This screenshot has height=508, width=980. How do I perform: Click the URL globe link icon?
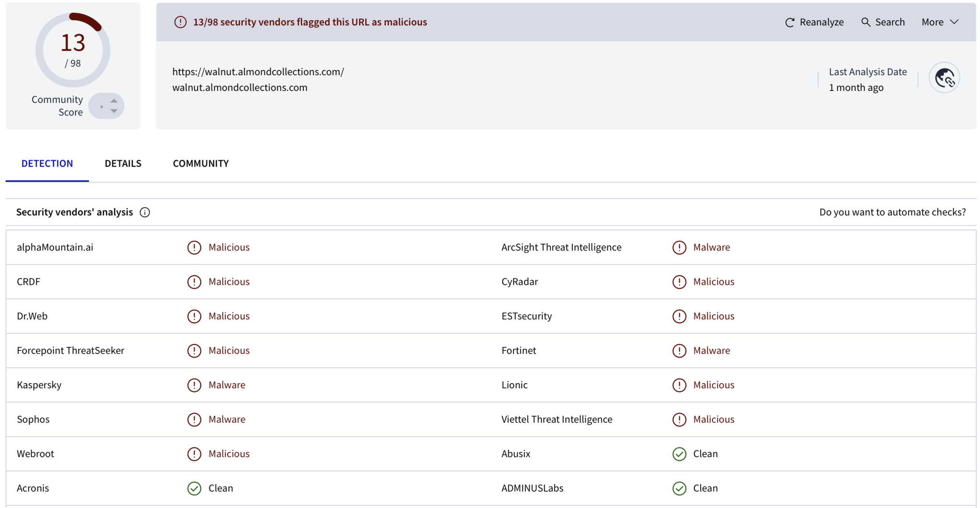(944, 78)
